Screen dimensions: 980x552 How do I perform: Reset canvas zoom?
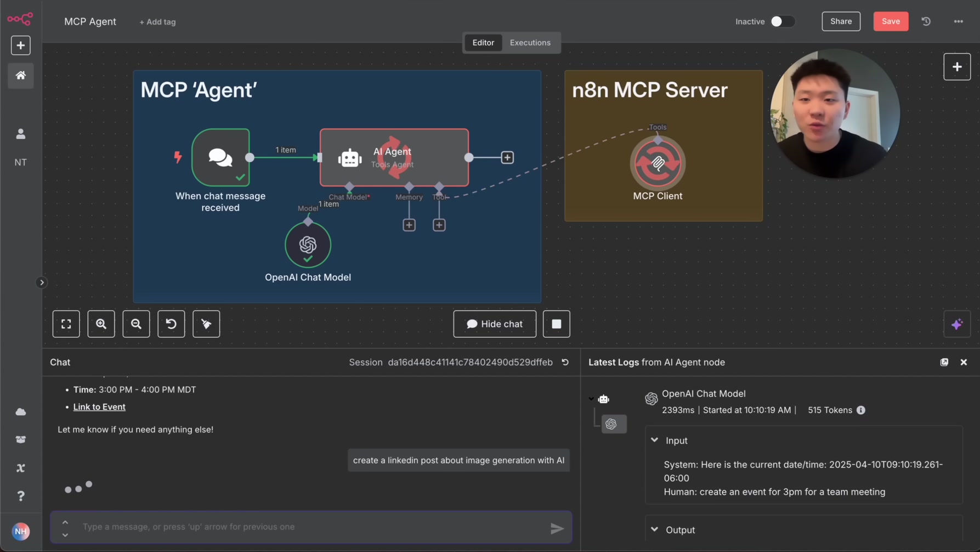[x=171, y=324]
